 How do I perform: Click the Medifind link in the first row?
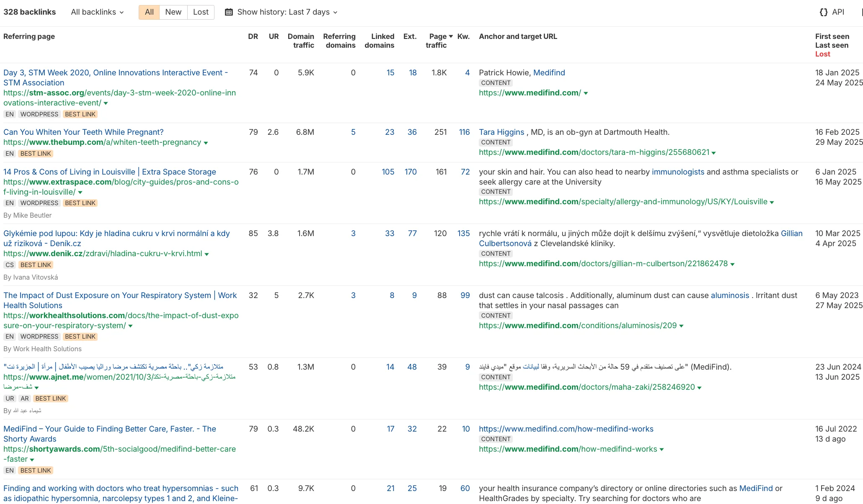(x=549, y=72)
